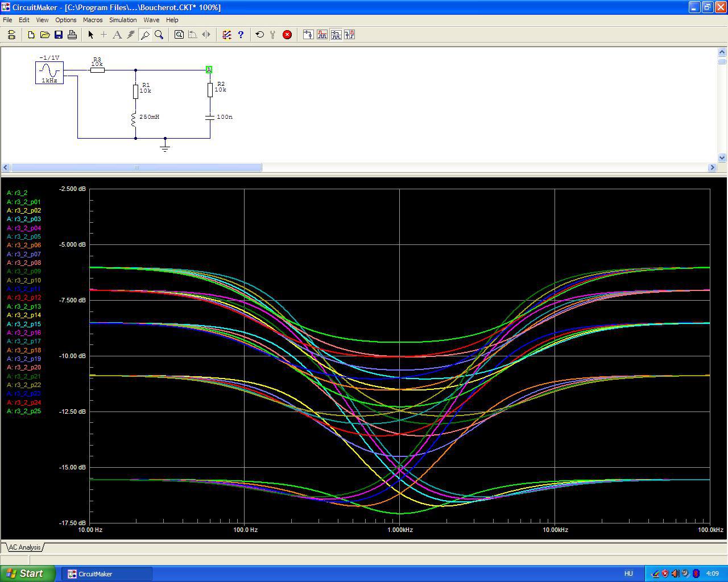Toggle the r3_2_p25 waveform trace label
Viewport: 728px width, 582px height.
[x=24, y=411]
